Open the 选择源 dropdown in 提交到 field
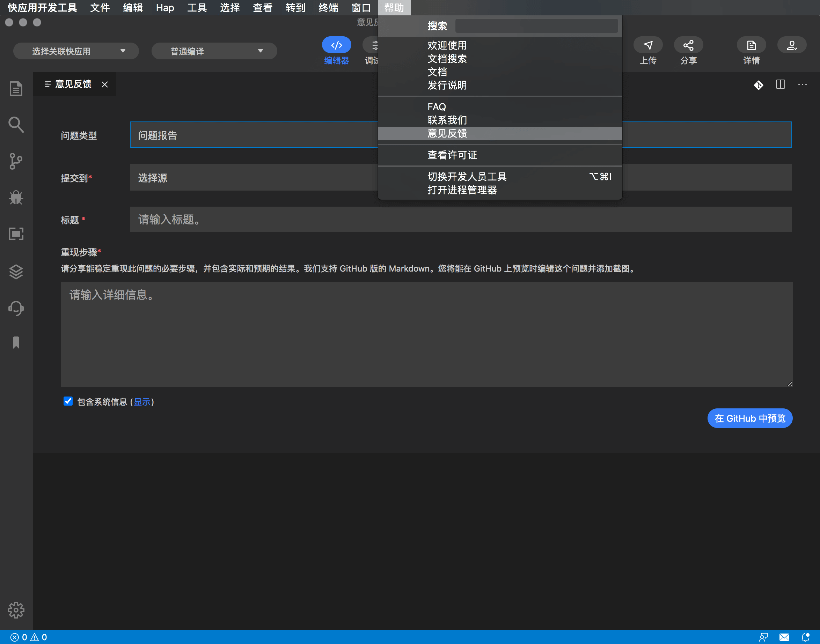The height and width of the screenshot is (644, 820). tap(253, 177)
